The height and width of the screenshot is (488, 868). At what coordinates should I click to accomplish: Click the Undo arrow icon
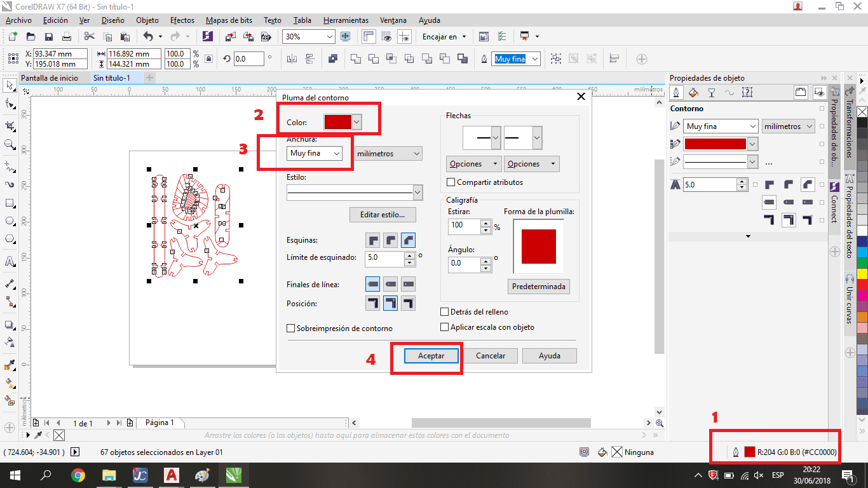148,37
